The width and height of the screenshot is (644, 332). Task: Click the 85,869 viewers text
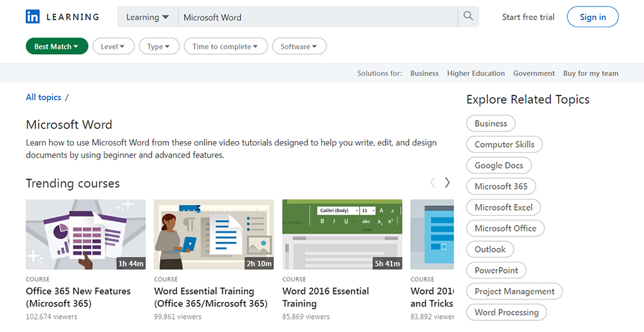tap(306, 316)
